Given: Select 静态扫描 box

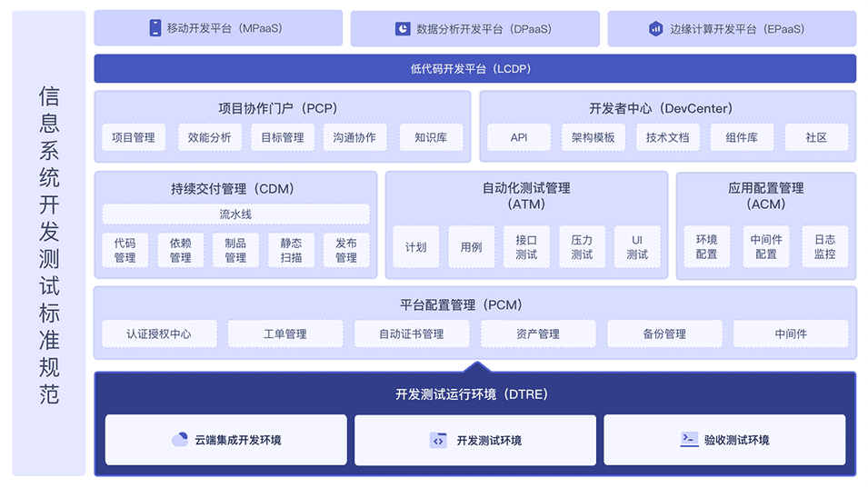Looking at the screenshot, I should pos(291,250).
